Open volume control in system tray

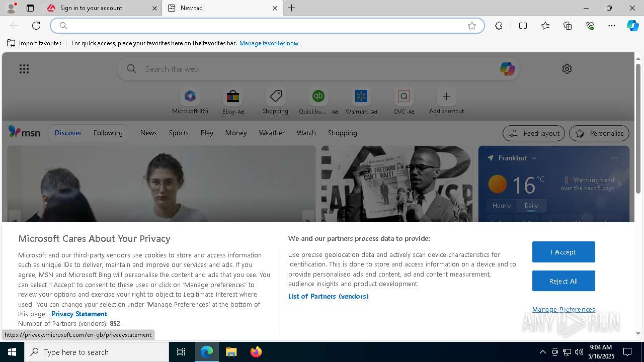[x=579, y=352]
